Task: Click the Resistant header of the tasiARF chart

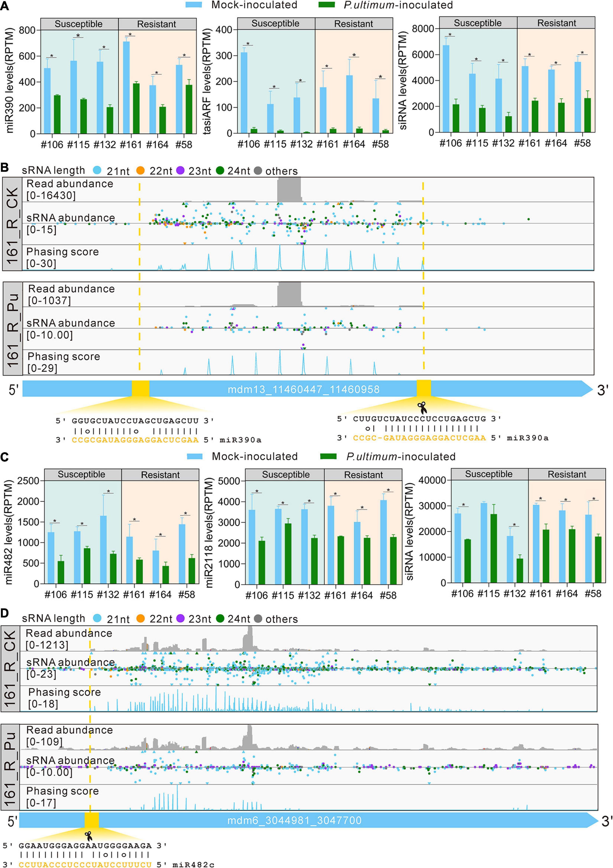Action: coord(354,23)
